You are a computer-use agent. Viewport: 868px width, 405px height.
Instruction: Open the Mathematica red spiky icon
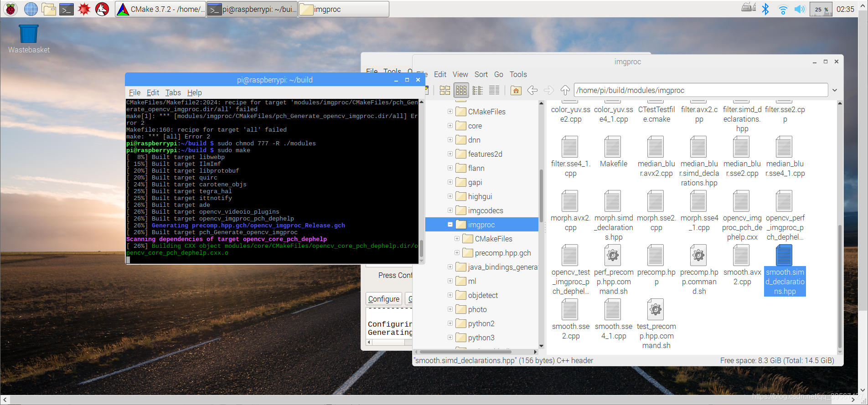84,9
